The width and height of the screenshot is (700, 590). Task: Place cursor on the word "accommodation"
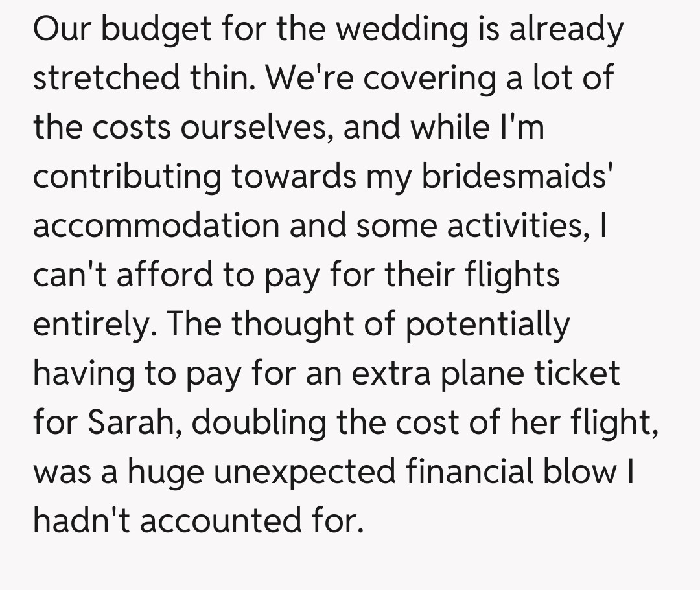[x=155, y=227]
